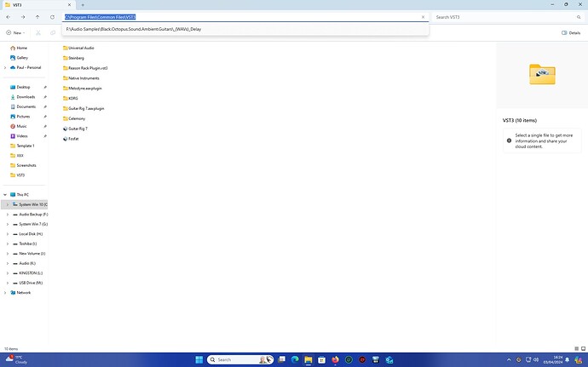Expand Local Disk (H:) drive
Screen dimensions: 588x367
click(7, 233)
